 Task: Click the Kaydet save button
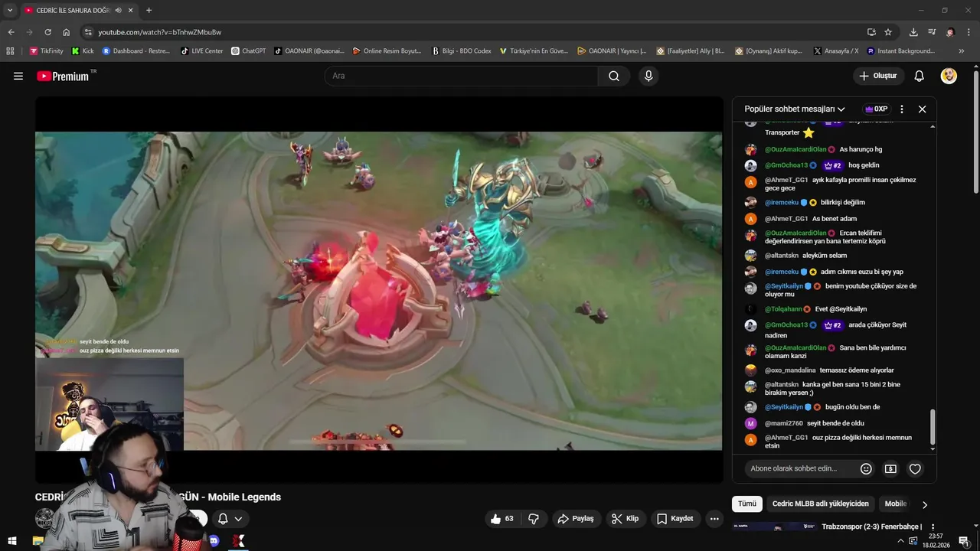[x=675, y=519]
